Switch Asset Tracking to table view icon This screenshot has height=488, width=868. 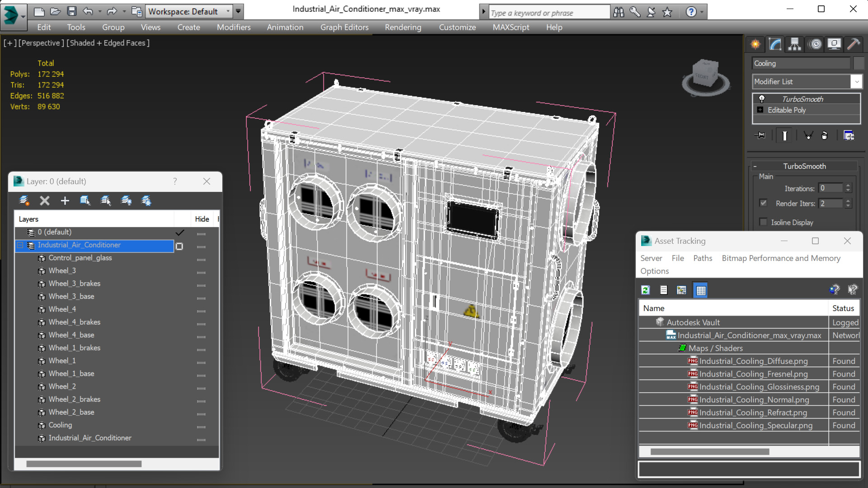tap(701, 290)
